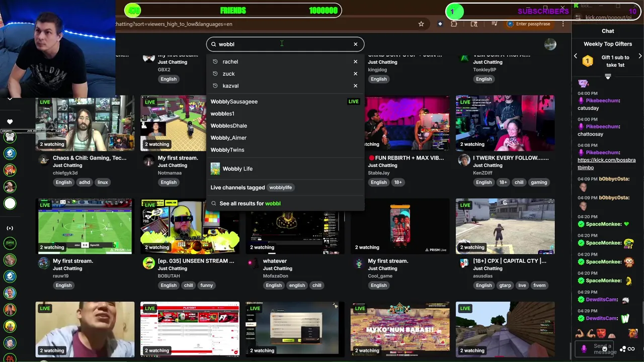Click the bubbles icon beside chat input

point(623,349)
